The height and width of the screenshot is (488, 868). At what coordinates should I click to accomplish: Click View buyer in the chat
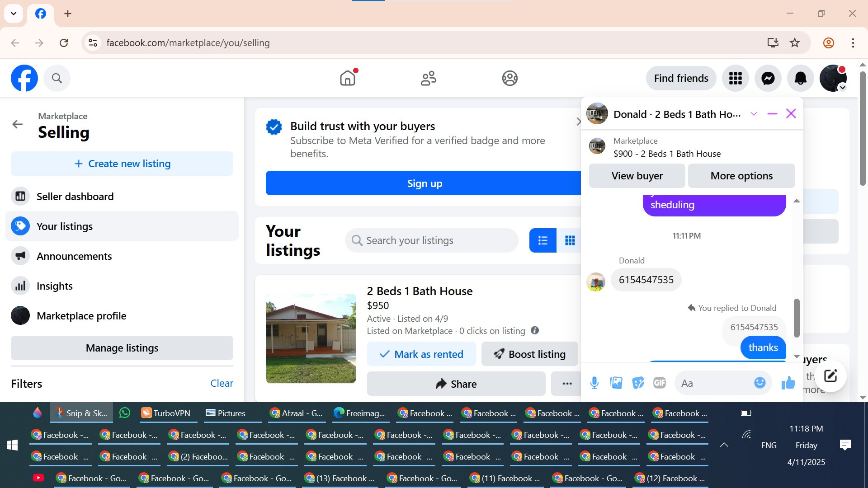tap(637, 176)
